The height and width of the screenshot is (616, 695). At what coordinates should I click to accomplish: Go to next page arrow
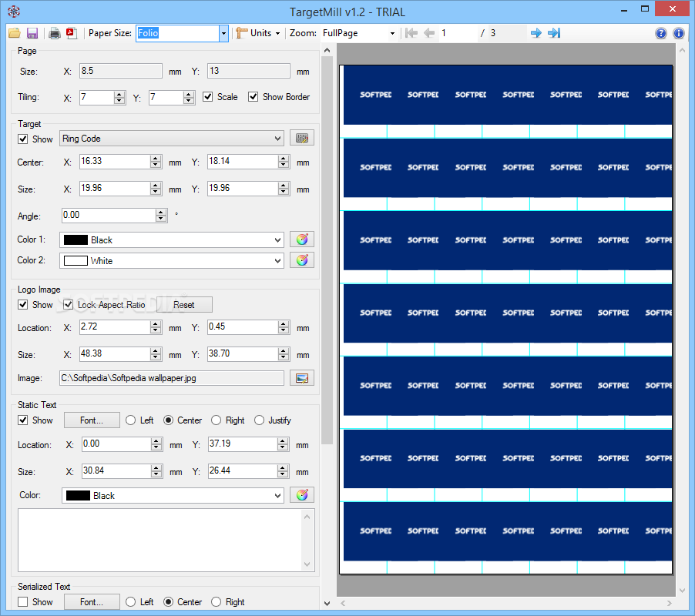click(536, 33)
